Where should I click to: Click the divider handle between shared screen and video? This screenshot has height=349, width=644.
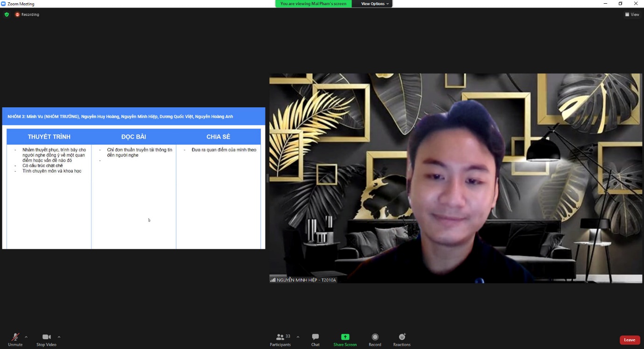267,178
